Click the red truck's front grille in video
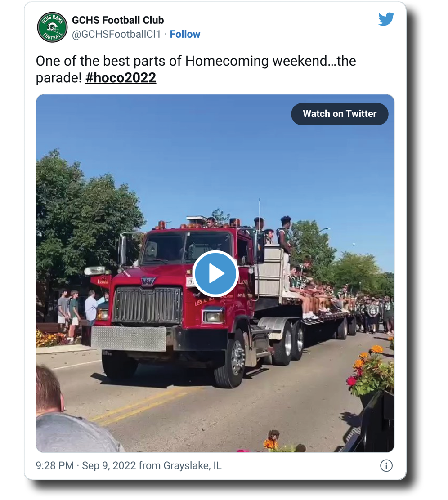The height and width of the screenshot is (500, 448). (148, 305)
